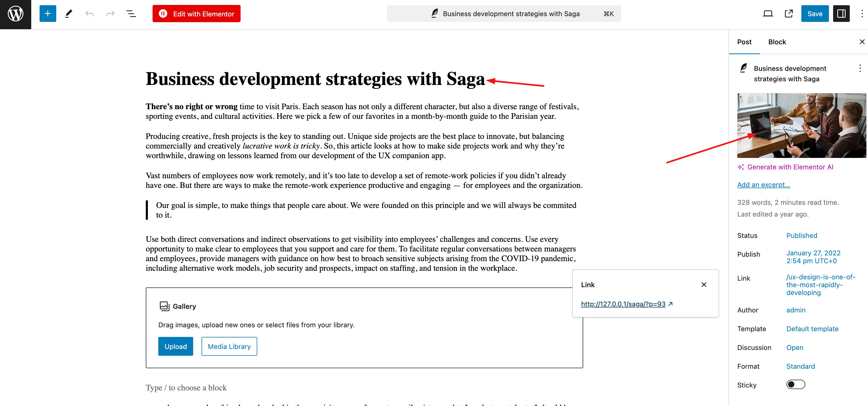Switch to the Post tab
868x406 pixels.
[744, 42]
